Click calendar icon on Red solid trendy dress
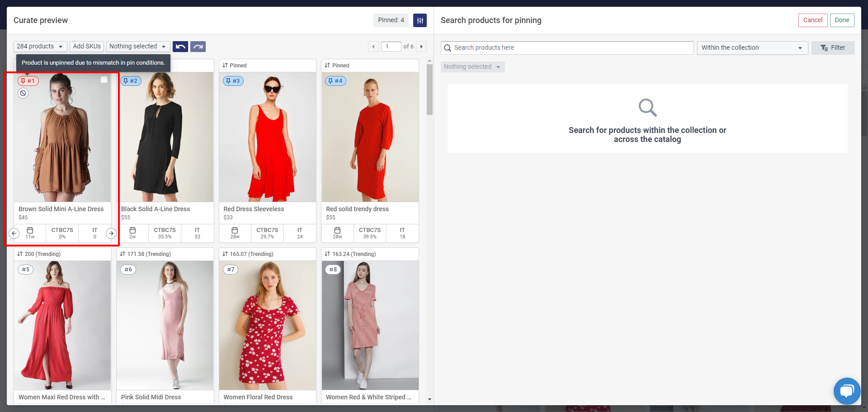Image resolution: width=868 pixels, height=412 pixels. tap(337, 230)
